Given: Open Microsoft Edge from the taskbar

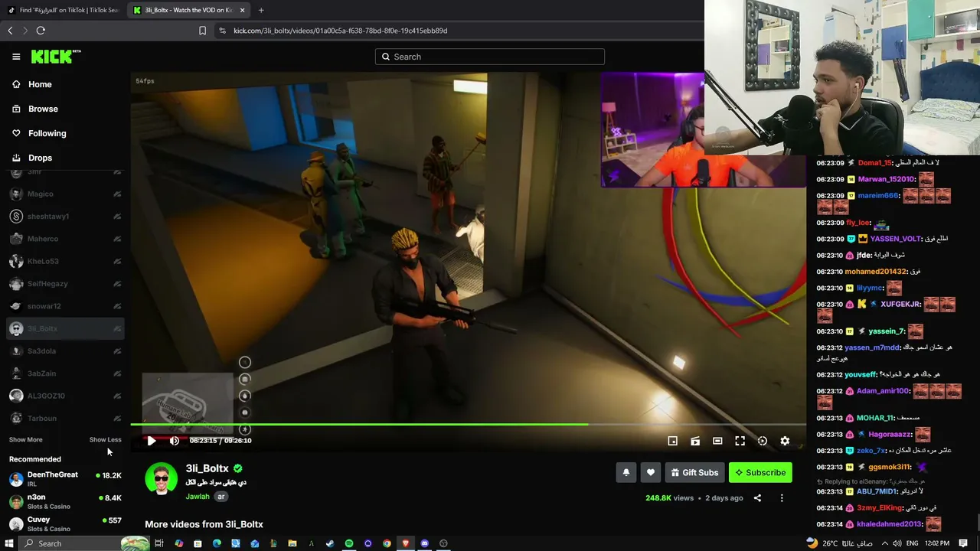Looking at the screenshot, I should [x=217, y=543].
